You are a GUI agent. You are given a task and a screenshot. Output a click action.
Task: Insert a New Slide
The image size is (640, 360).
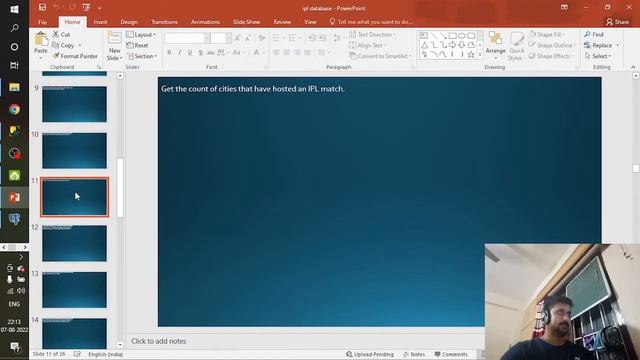point(114,46)
